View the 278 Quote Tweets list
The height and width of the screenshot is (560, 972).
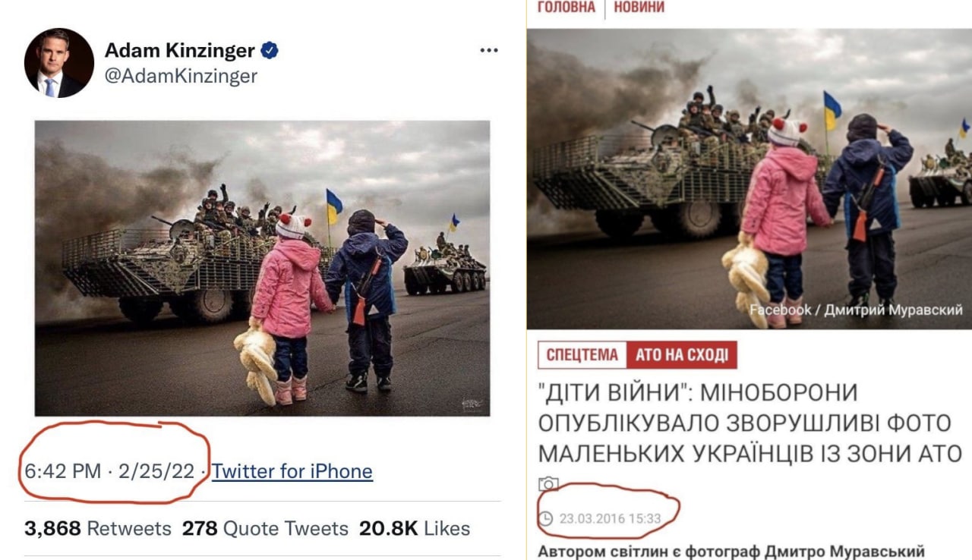click(x=265, y=528)
